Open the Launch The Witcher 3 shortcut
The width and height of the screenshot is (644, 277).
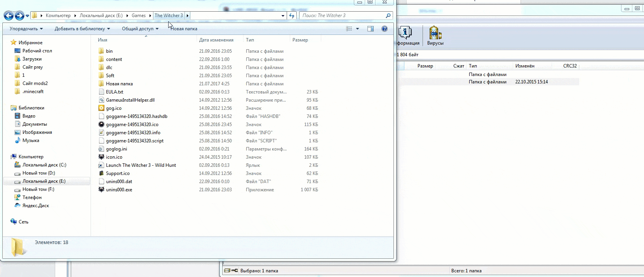[141, 165]
